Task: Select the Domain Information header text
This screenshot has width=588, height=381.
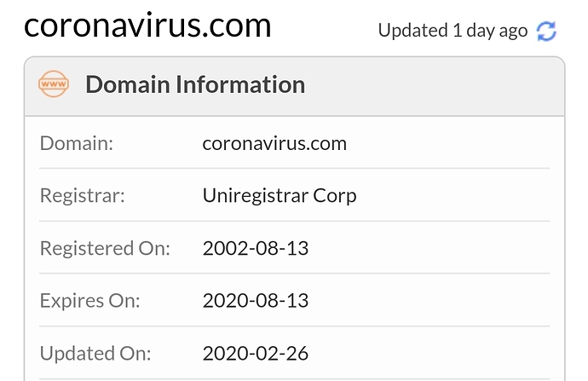Action: (x=195, y=84)
